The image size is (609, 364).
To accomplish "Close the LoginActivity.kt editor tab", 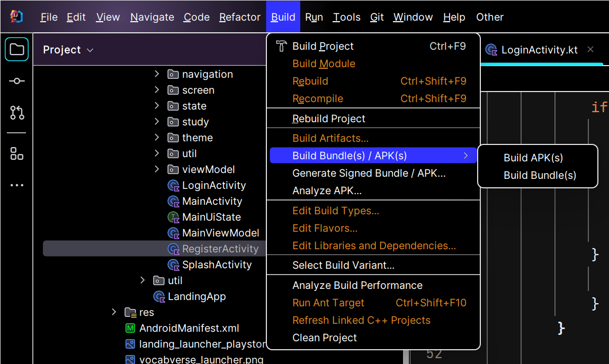I will tap(590, 49).
